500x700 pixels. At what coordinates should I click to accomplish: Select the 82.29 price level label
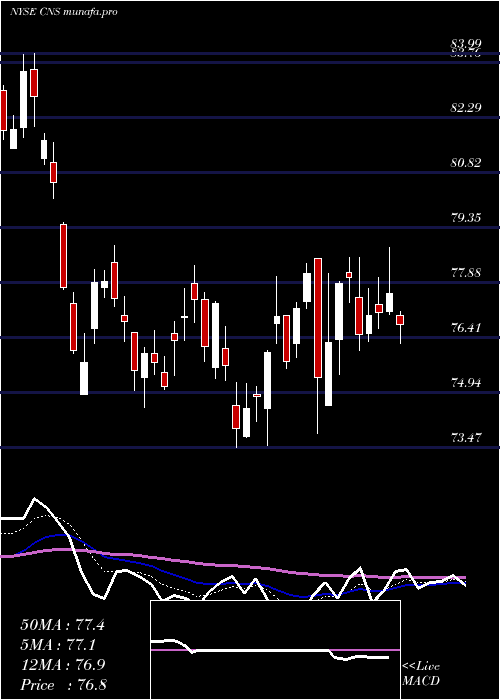point(466,108)
